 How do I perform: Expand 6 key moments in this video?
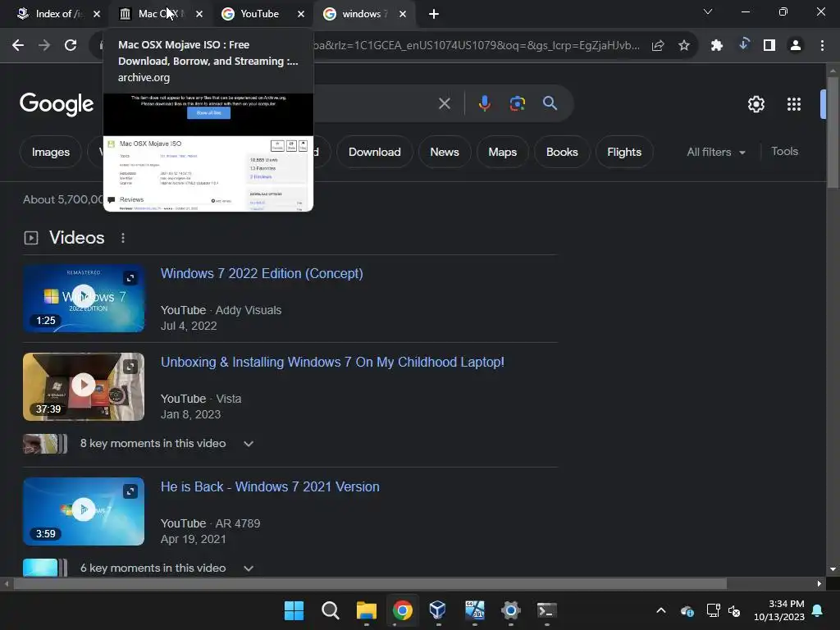[249, 568]
